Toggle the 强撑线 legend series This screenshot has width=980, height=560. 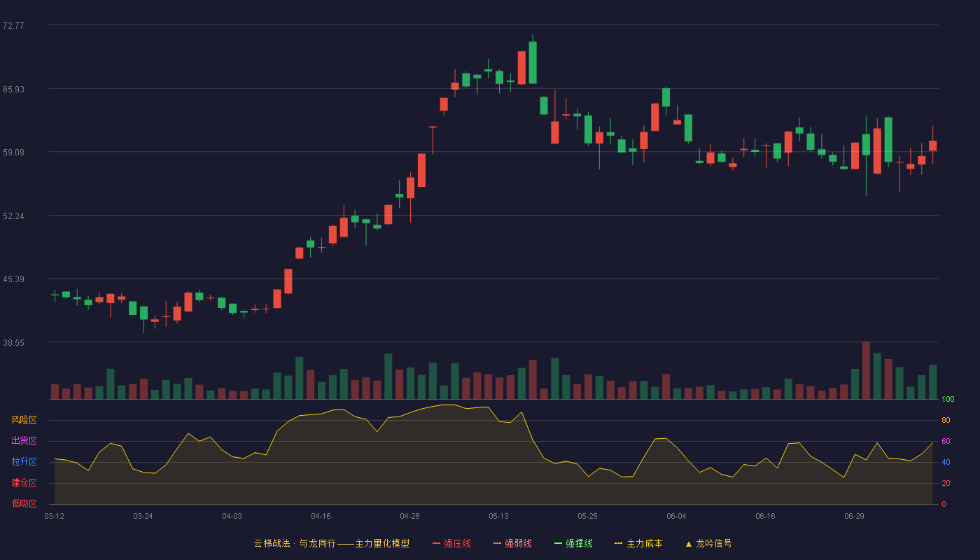[x=573, y=543]
